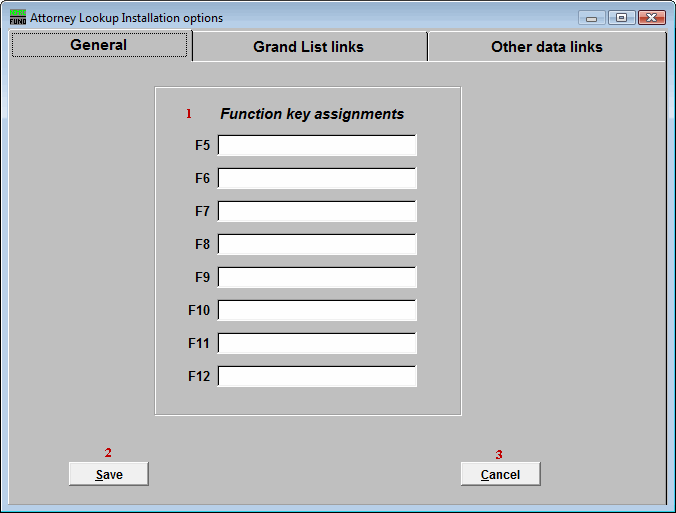Focus the F6 function key field
The image size is (676, 513).
pyautogui.click(x=316, y=179)
